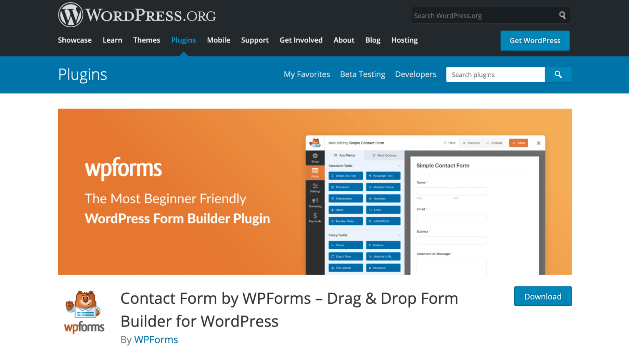Click the Download button
The image size is (629, 364).
pos(543,296)
